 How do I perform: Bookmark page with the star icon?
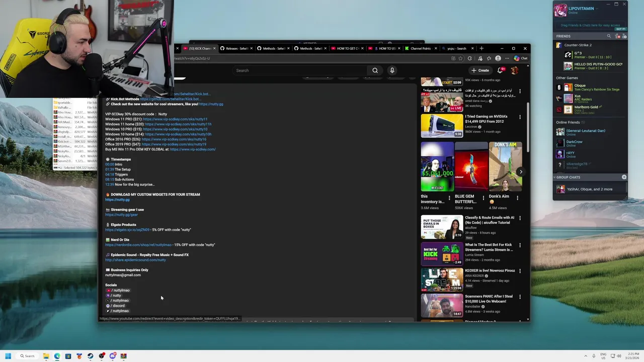click(460, 58)
